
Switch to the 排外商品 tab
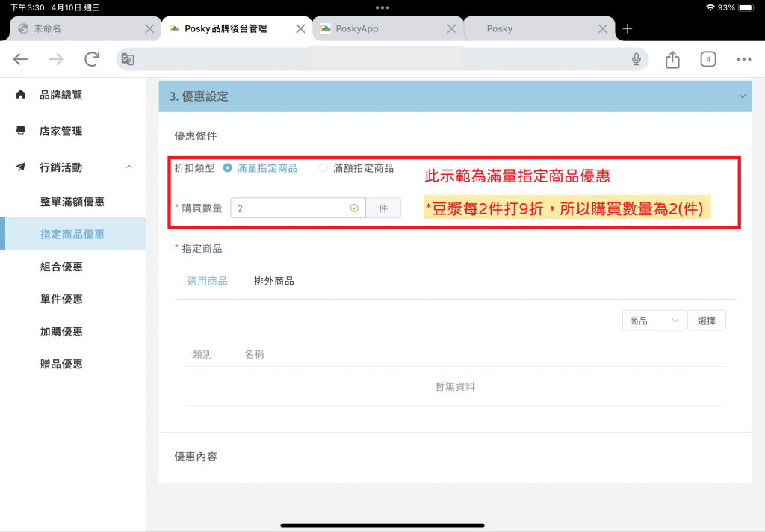click(x=274, y=281)
